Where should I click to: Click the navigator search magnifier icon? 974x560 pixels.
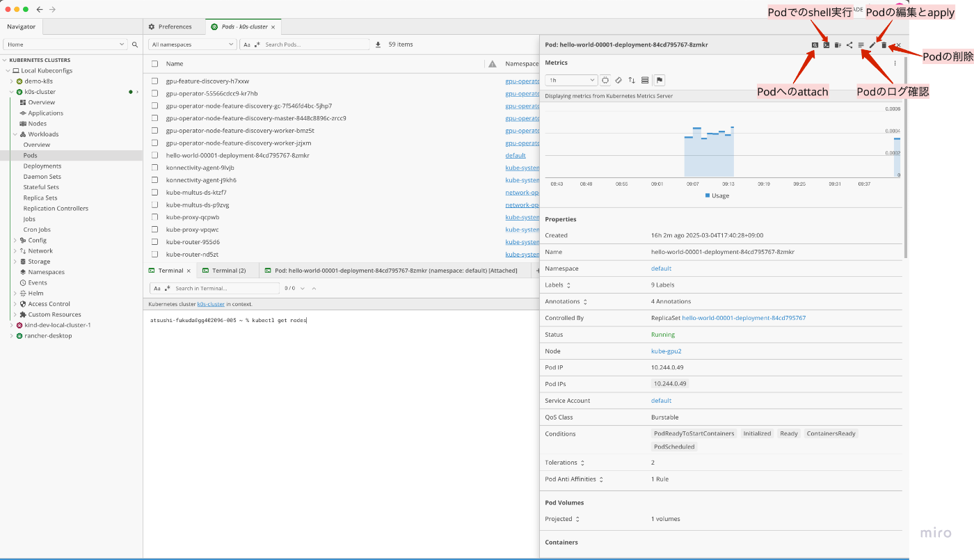tap(135, 45)
